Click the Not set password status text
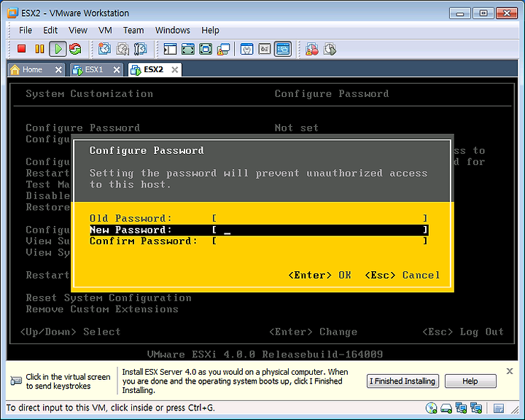 point(296,128)
